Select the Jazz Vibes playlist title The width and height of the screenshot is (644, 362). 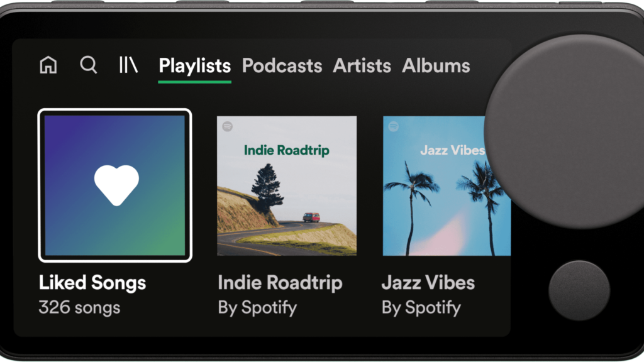[428, 283]
